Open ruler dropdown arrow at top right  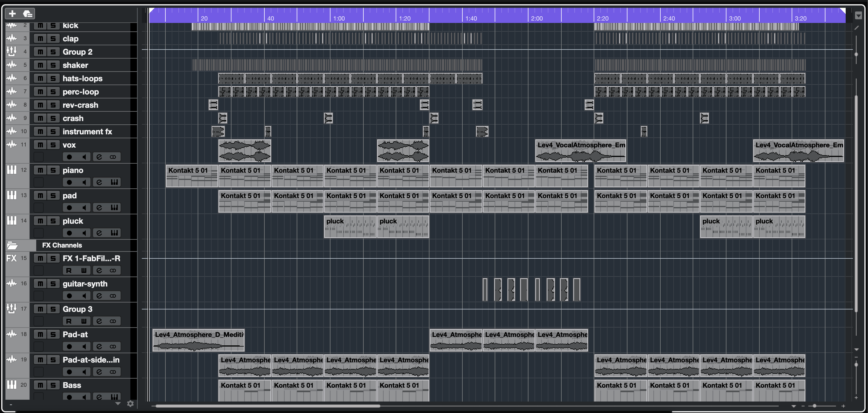(x=858, y=15)
